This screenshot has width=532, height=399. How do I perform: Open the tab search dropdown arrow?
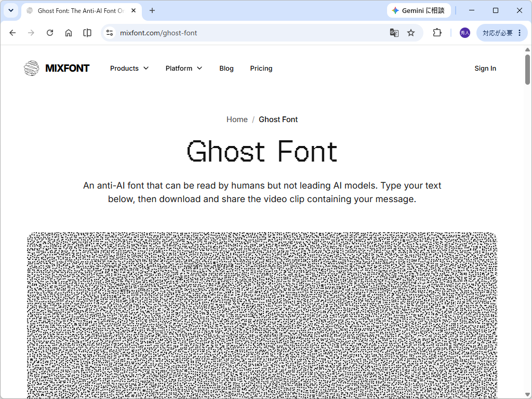11,10
